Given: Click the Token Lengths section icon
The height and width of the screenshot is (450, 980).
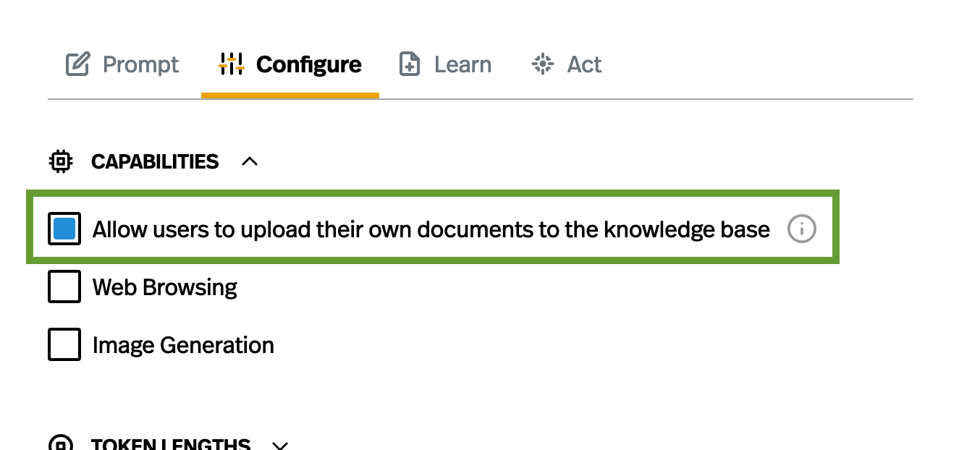Looking at the screenshot, I should point(61,443).
